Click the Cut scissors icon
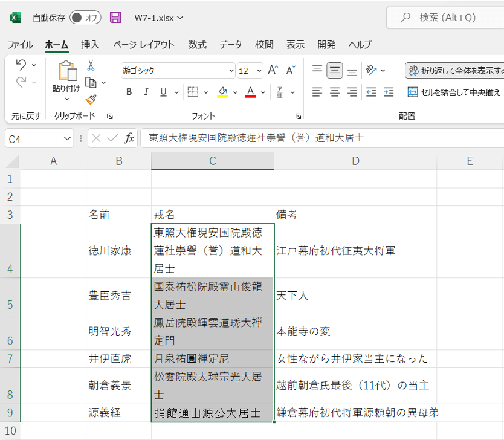The height and width of the screenshot is (440, 504). click(91, 65)
